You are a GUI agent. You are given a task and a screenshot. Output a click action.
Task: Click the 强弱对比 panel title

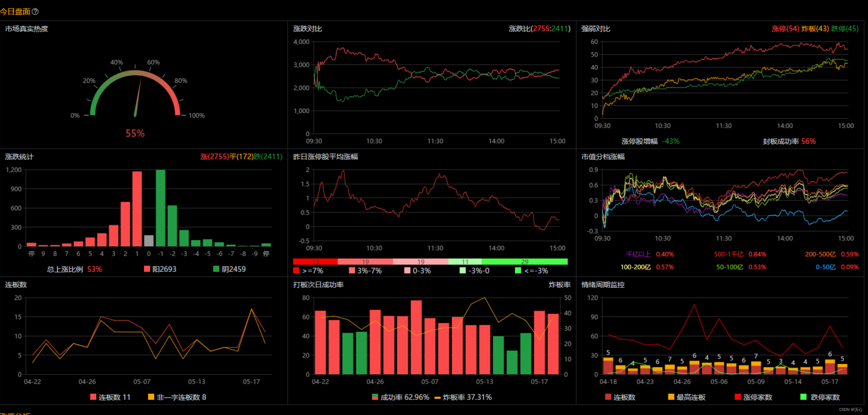tap(596, 29)
